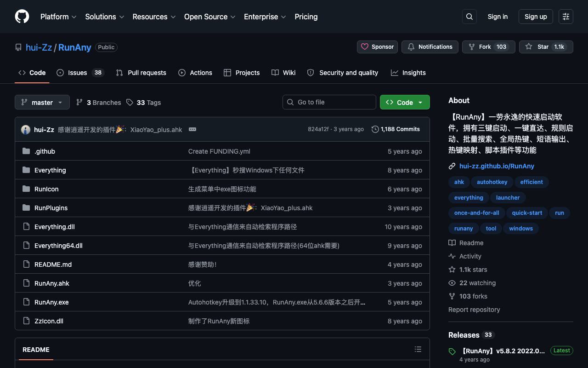588x368 pixels.
Task: Switch to the Actions tab
Action: point(195,73)
